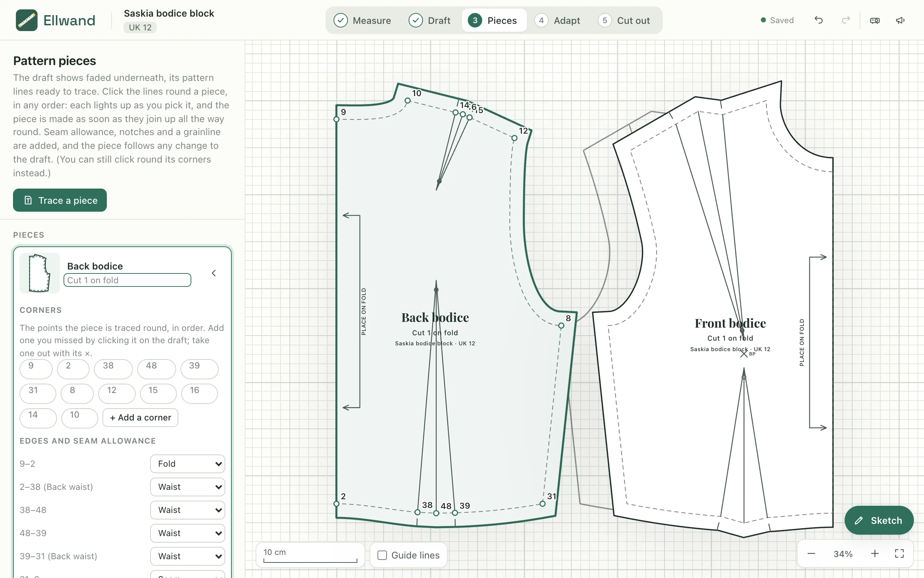Click the Ellwand logo icon
This screenshot has width=924, height=578.
point(26,20)
